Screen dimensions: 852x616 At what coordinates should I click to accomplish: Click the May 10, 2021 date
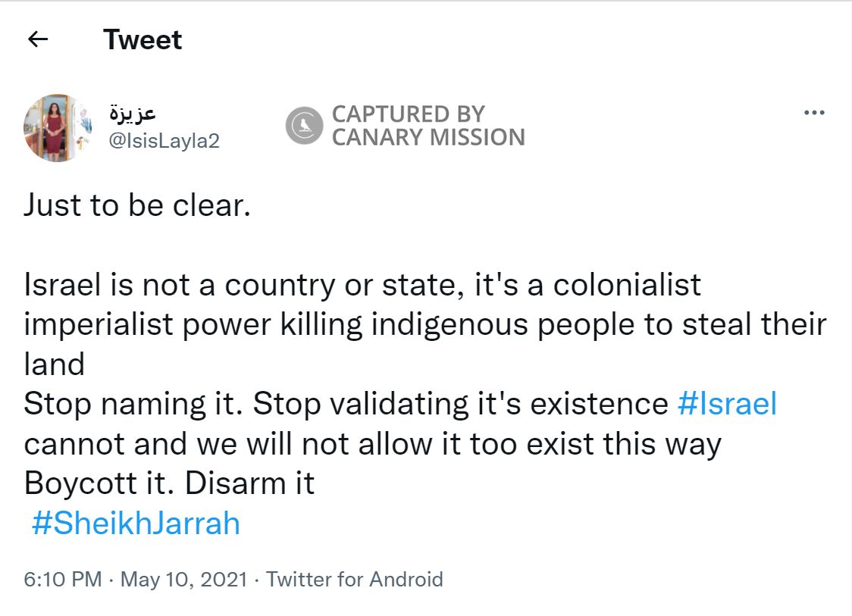183,580
